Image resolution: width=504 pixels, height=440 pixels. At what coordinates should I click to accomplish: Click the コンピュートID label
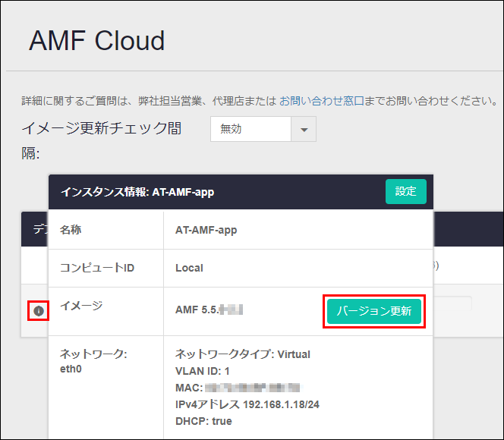tap(97, 268)
